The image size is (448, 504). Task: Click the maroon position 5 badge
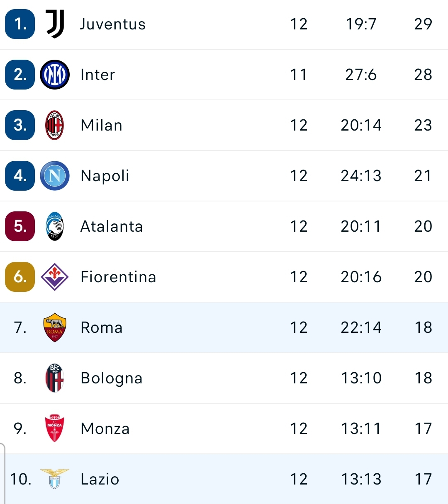coord(20,226)
